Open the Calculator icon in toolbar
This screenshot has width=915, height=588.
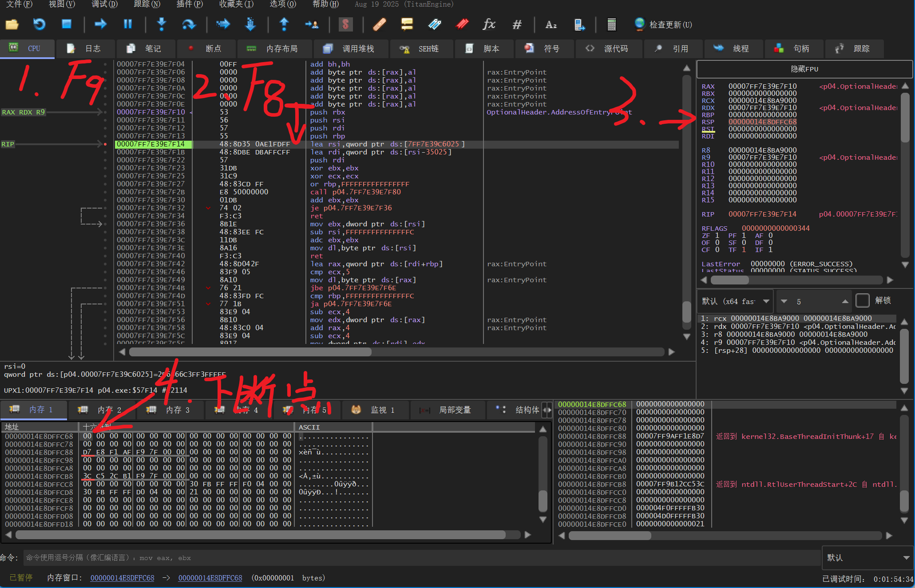click(x=611, y=24)
